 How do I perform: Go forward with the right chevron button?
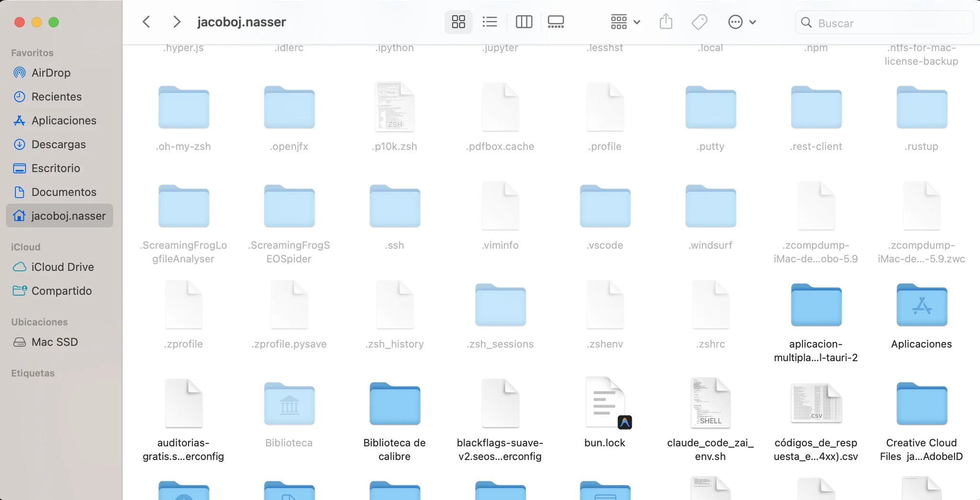coord(177,22)
